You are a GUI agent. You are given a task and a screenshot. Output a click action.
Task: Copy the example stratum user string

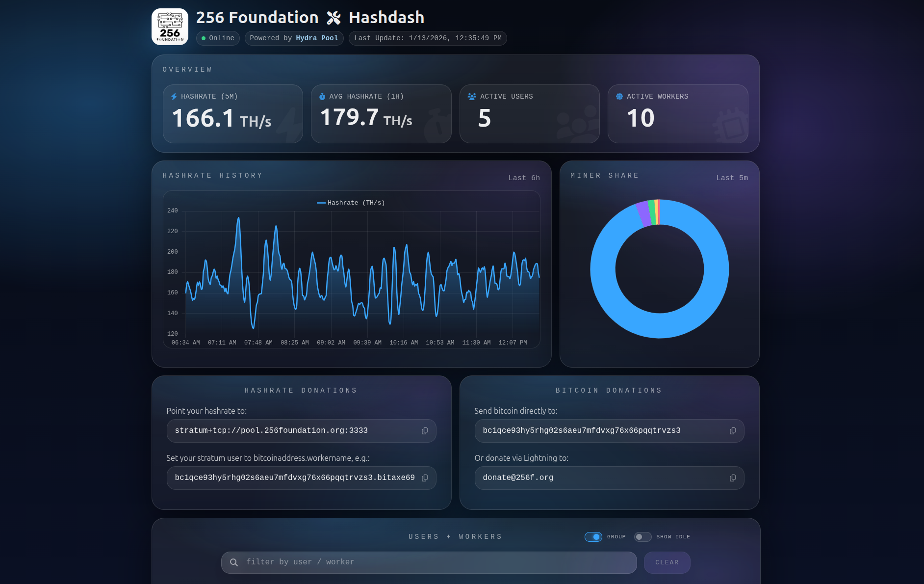pos(425,478)
